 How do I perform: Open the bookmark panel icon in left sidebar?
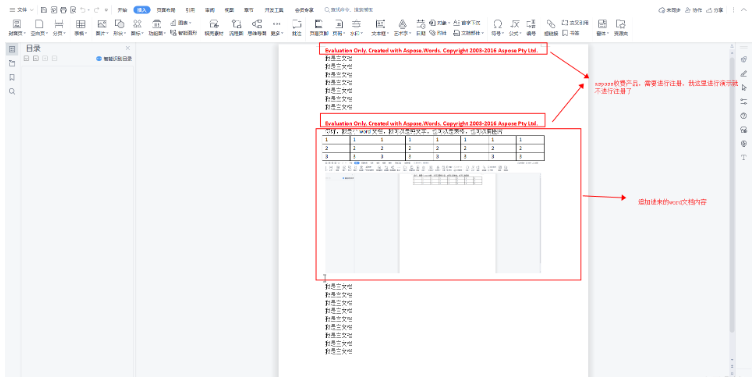coord(12,77)
